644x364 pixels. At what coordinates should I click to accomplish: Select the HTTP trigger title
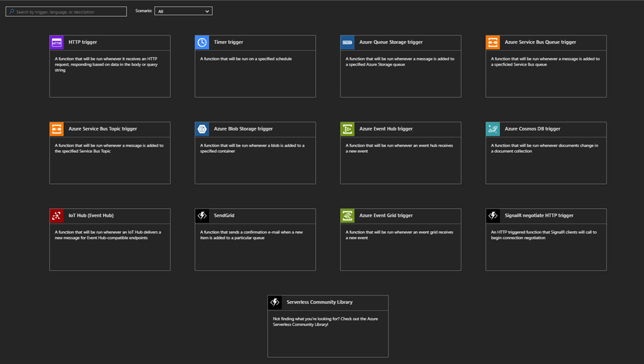83,42
